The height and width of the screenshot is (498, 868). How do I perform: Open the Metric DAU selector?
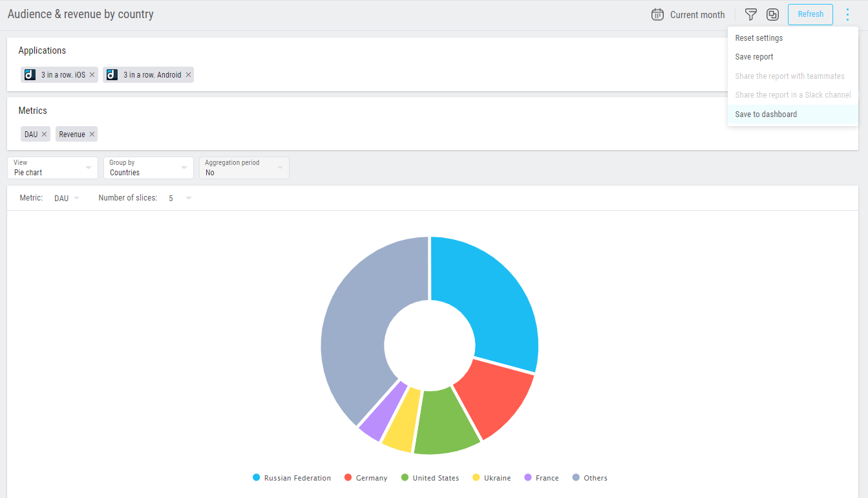point(67,198)
